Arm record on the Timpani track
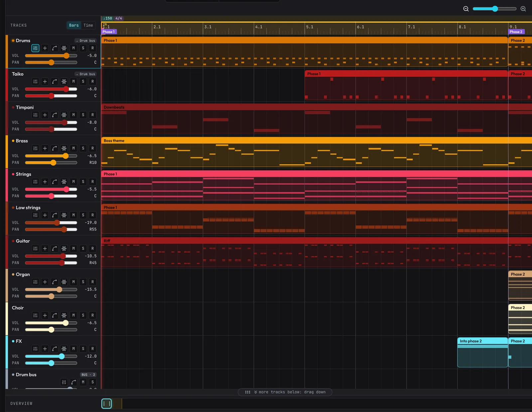 (x=93, y=115)
